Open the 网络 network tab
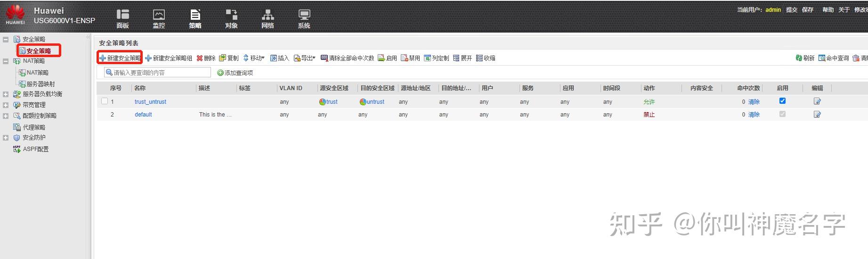 268,19
